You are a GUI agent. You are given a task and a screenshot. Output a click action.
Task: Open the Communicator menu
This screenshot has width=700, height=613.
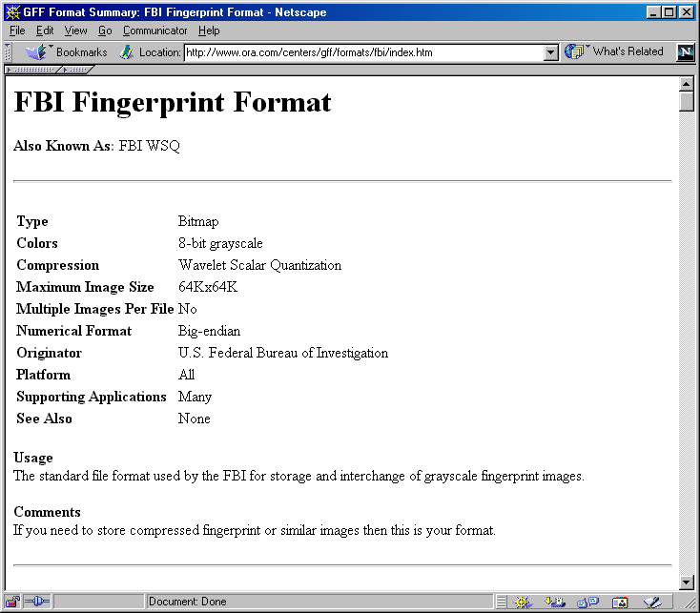pos(154,31)
